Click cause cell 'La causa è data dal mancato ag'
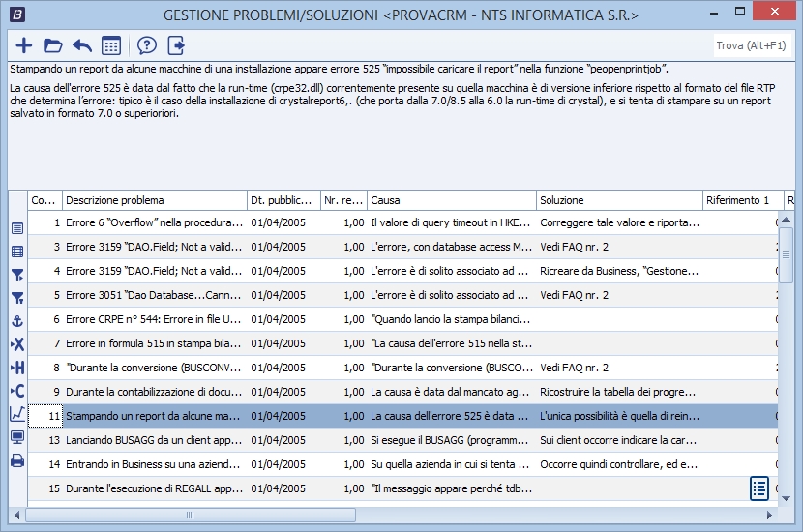The height and width of the screenshot is (532, 803). click(452, 392)
